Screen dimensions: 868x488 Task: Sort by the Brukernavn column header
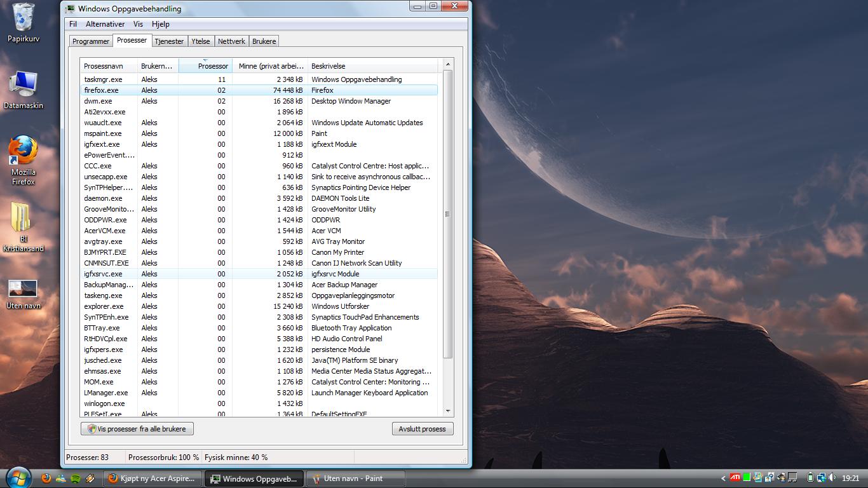click(x=158, y=66)
